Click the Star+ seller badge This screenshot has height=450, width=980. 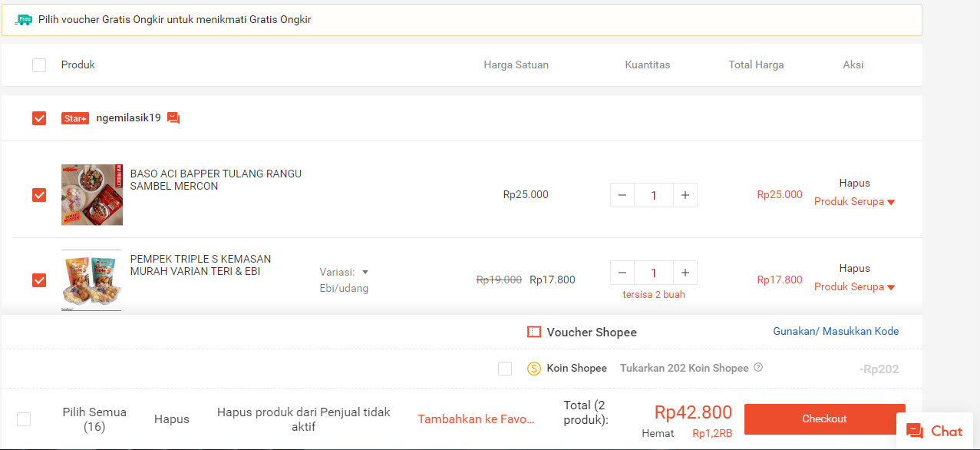[x=75, y=118]
